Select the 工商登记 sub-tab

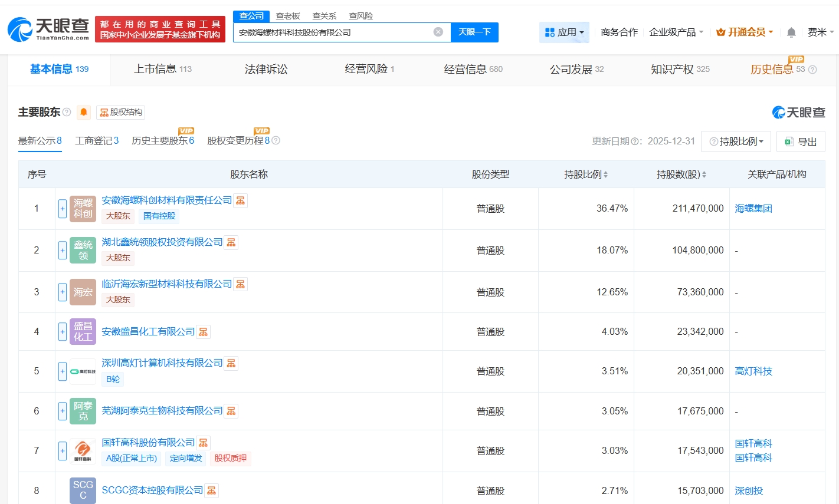[x=97, y=140]
